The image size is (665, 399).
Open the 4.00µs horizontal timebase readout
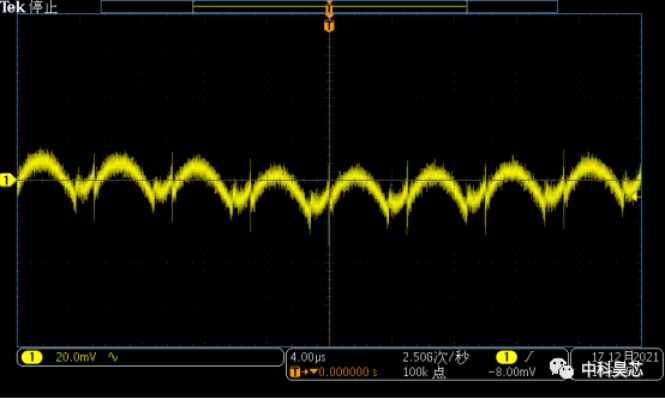coord(308,357)
